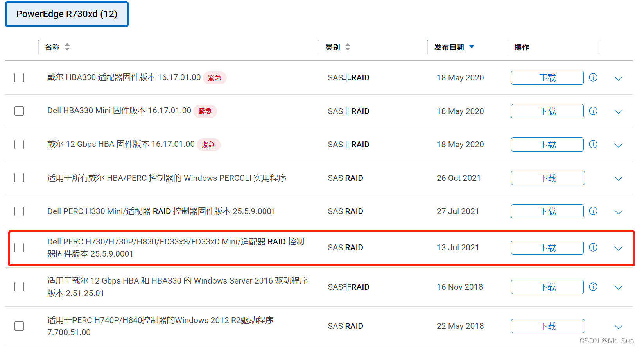Click title Dell PERC H730/H730P/H830/FD33xS/FD33xD
This screenshot has height=348, width=644.
point(176,248)
